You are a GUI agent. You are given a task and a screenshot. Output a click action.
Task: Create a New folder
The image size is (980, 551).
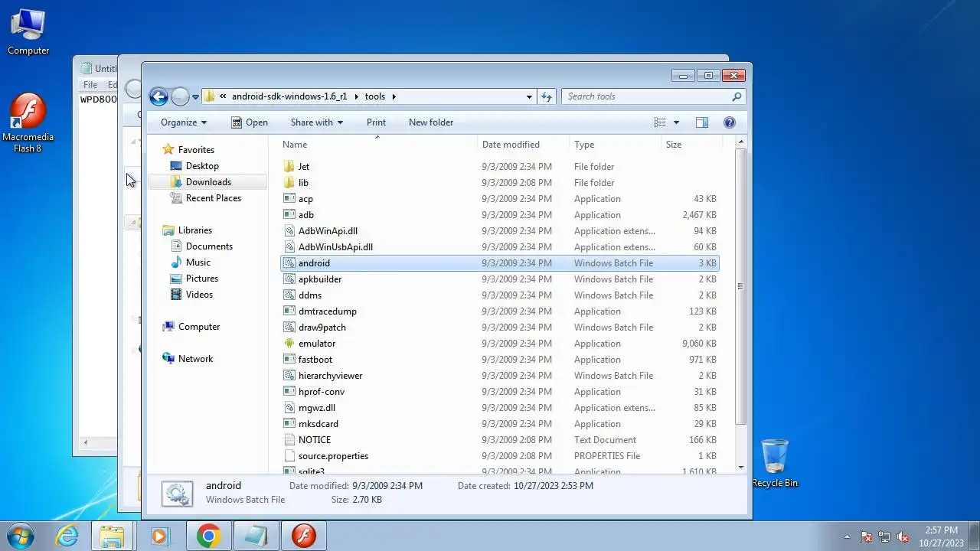pyautogui.click(x=431, y=122)
